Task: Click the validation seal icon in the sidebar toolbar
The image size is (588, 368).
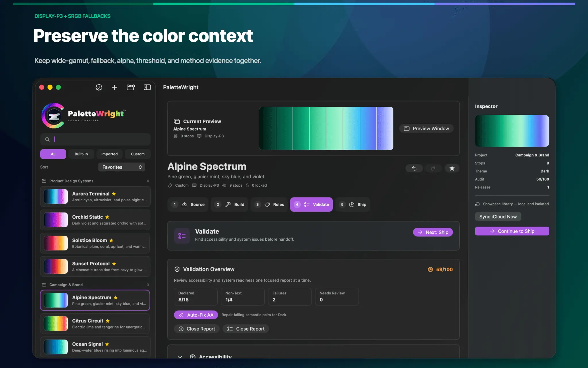Action: pos(99,87)
